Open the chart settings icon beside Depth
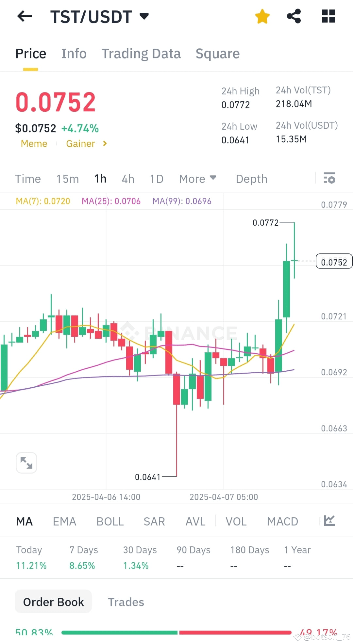Viewport: 353px width, 644px height. pos(330,179)
